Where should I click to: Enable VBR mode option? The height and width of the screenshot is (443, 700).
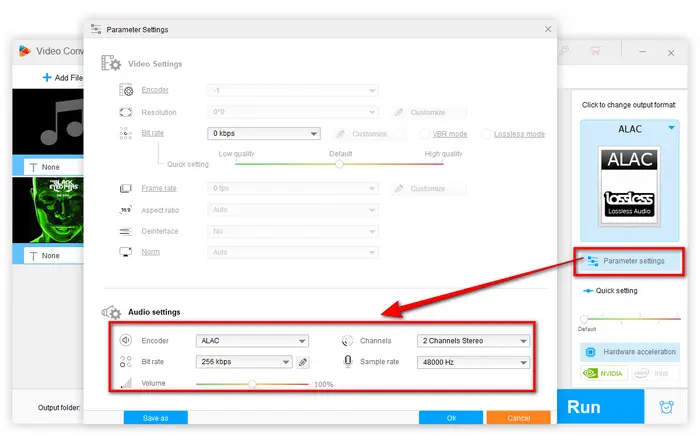click(426, 133)
